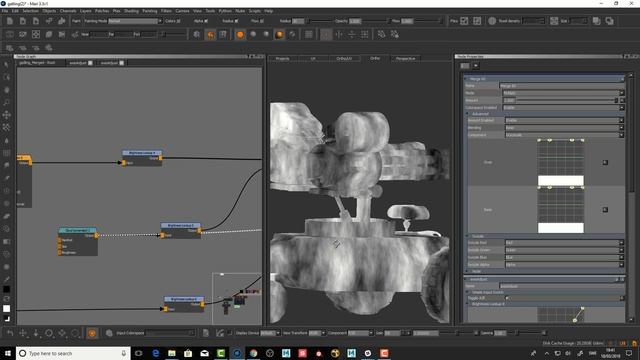Viewport: 640px width, 360px height.
Task: Open the Windows Start menu
Action: tap(8, 353)
